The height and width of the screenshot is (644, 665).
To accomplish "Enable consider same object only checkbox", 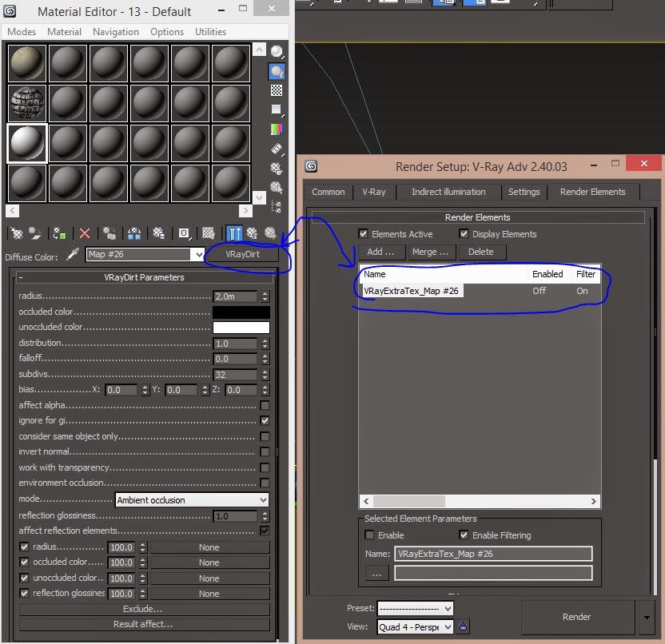I will click(x=265, y=436).
